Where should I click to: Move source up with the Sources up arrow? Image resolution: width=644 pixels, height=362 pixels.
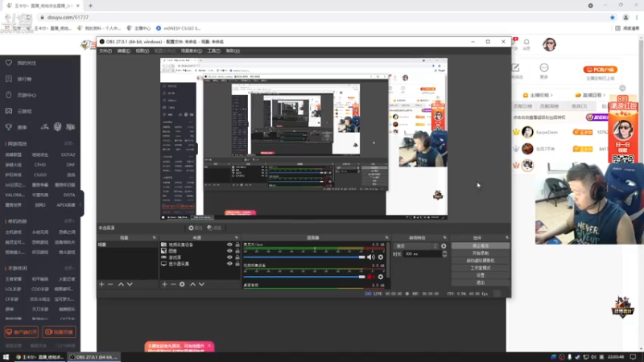[x=192, y=284]
